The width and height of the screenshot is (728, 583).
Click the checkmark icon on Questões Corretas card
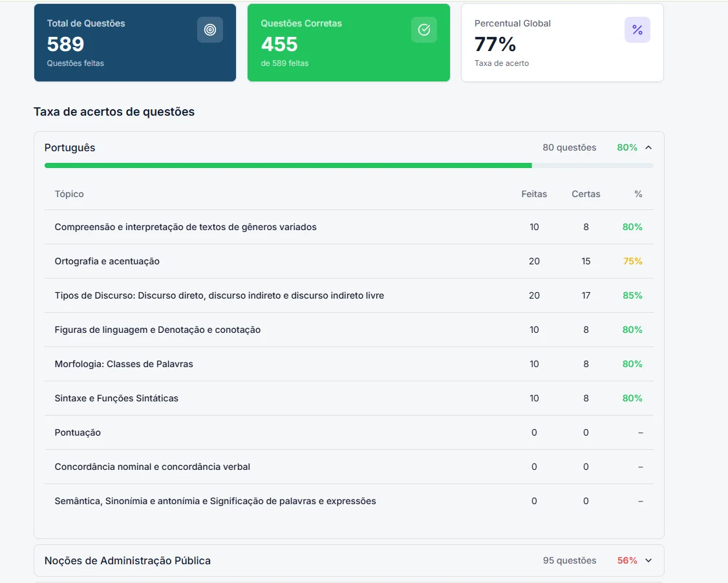pyautogui.click(x=424, y=30)
